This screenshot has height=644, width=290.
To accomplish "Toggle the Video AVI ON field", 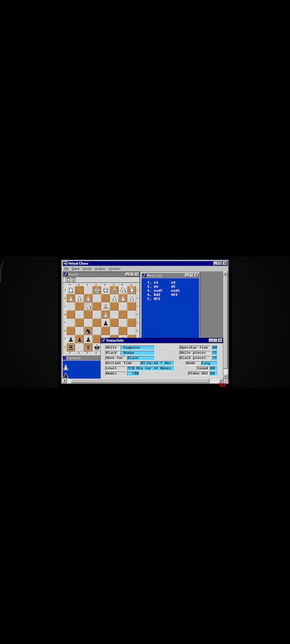I will (213, 373).
